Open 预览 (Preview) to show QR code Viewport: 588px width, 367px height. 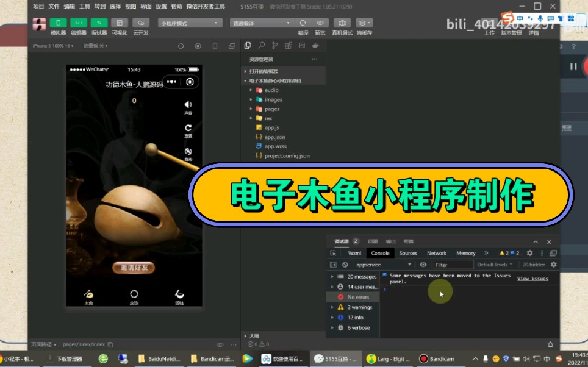click(x=320, y=23)
